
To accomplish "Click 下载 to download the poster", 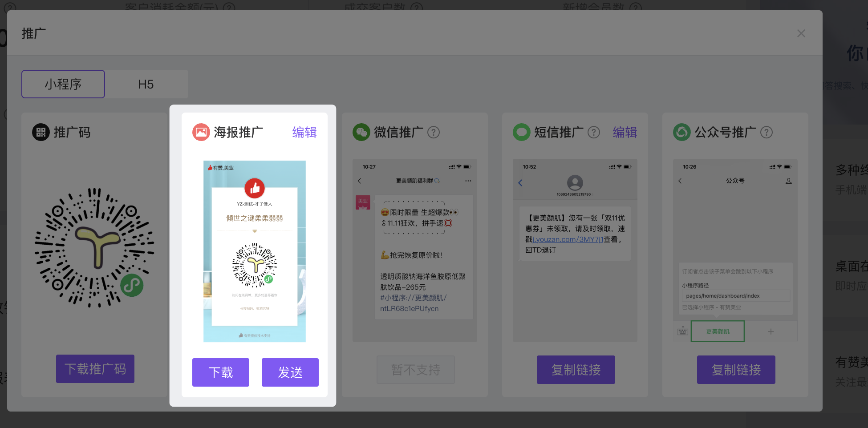I will [221, 372].
